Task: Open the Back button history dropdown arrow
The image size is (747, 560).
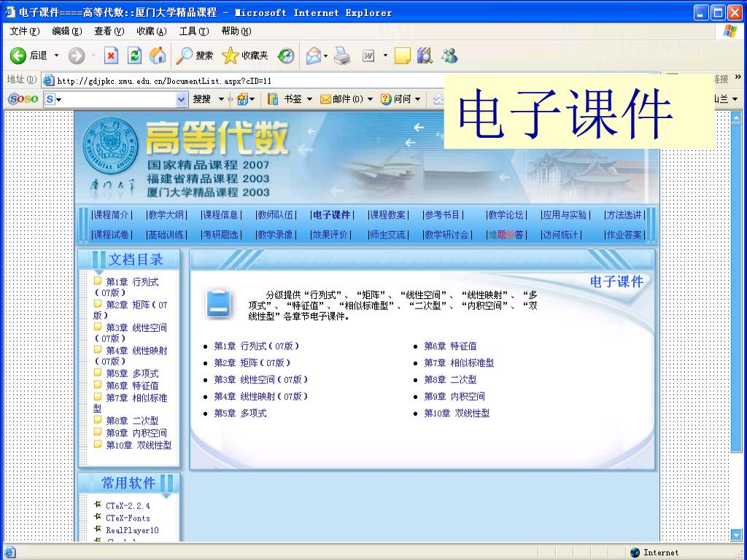Action: [x=56, y=55]
